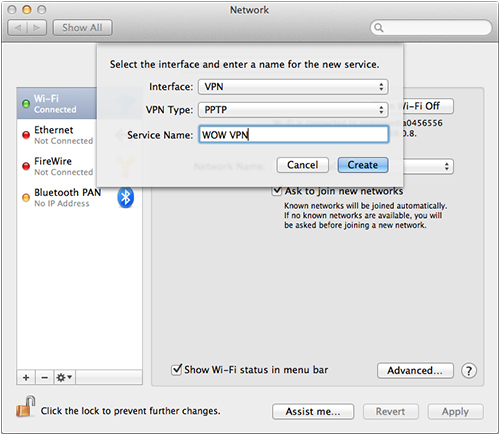This screenshot has height=435, width=500.
Task: Select Ethernet in the service list
Action: coord(57,135)
